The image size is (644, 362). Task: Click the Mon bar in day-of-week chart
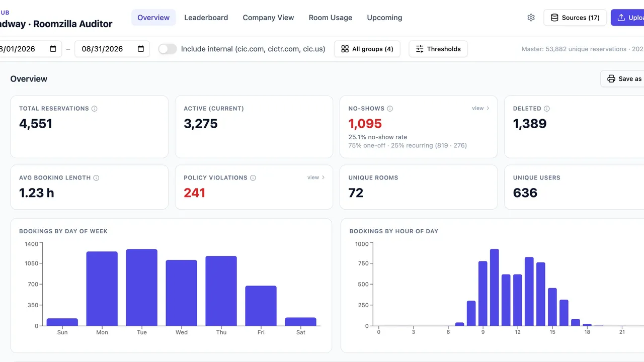point(102,289)
